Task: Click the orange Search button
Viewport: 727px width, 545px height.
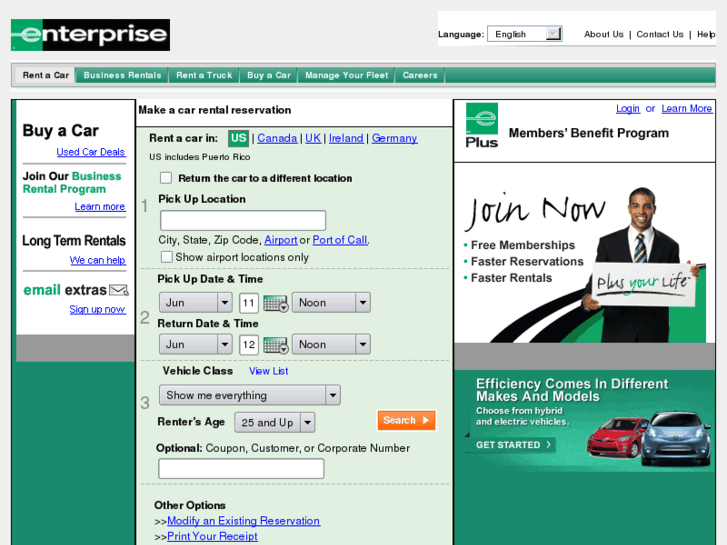Action: pyautogui.click(x=406, y=420)
